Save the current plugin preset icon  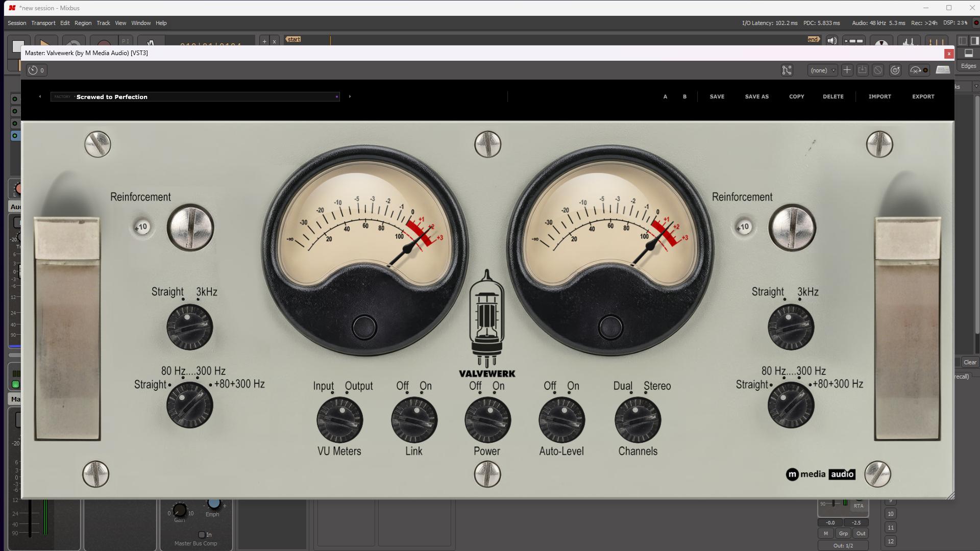click(x=862, y=70)
